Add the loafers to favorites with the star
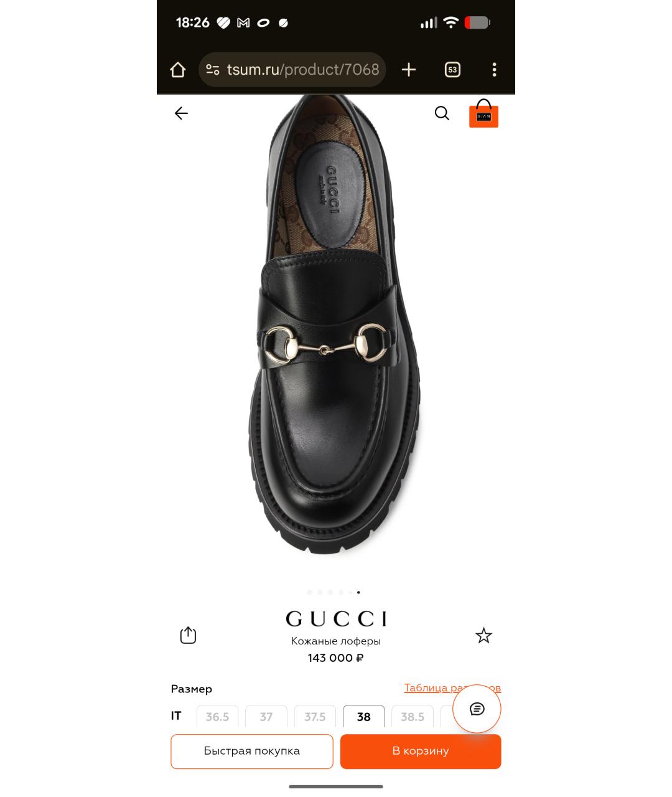Screen dimensions: 672x797 pyautogui.click(x=483, y=635)
